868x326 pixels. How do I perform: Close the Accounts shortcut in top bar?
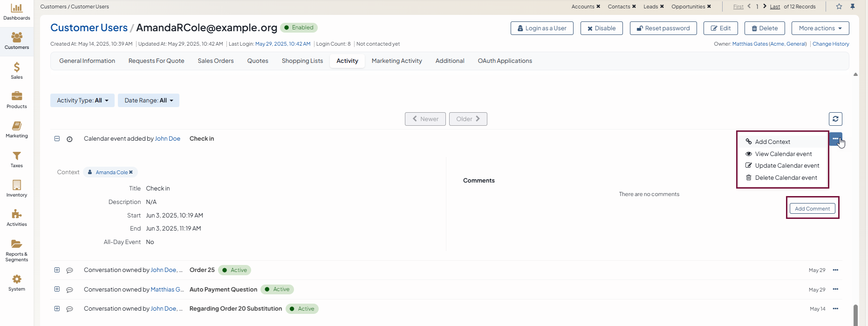point(598,7)
